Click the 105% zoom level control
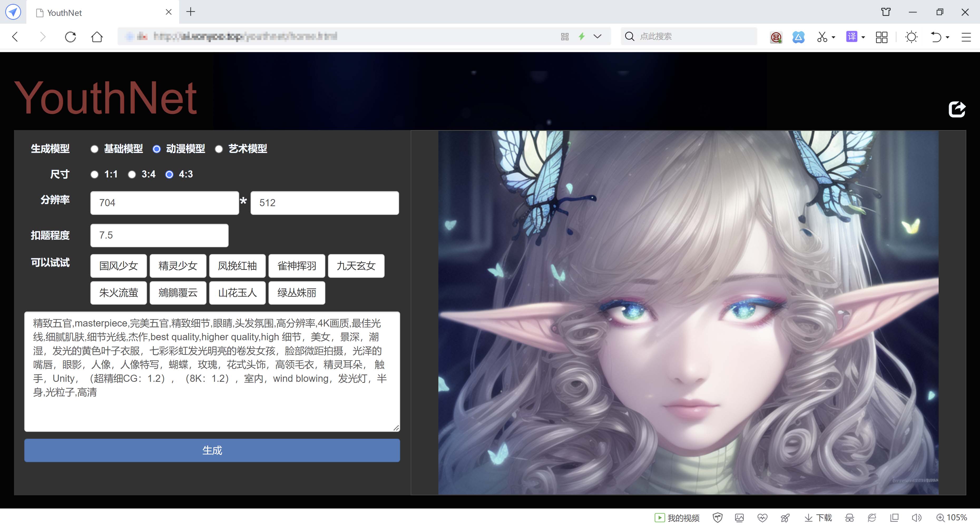 [952, 518]
